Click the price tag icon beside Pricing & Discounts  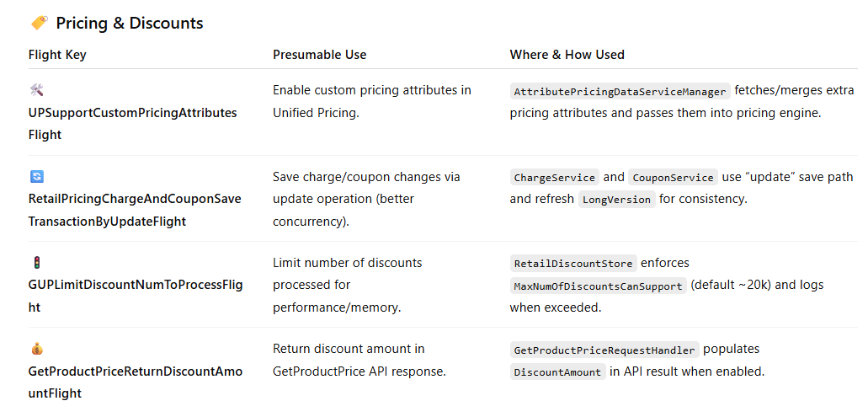tap(39, 23)
